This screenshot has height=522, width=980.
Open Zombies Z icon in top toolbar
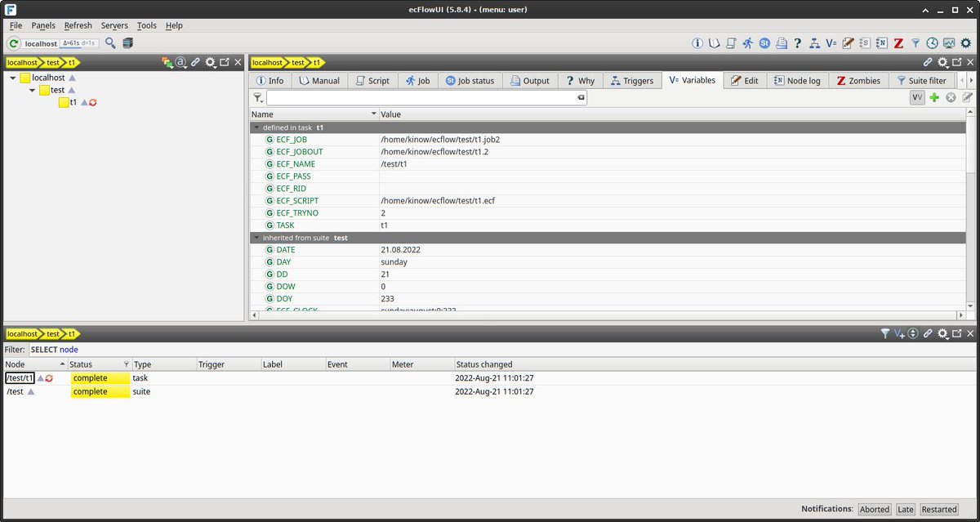(898, 43)
